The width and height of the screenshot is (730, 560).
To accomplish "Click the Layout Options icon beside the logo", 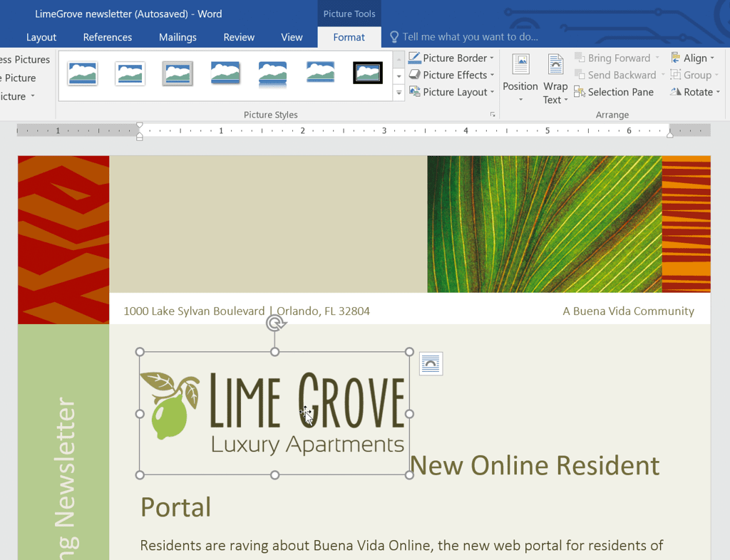I will pyautogui.click(x=431, y=363).
